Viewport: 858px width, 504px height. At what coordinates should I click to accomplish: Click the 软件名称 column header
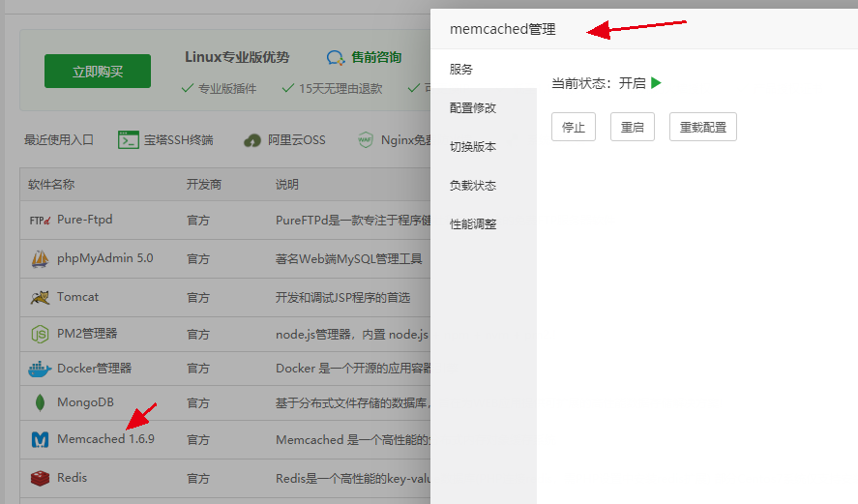(51, 185)
